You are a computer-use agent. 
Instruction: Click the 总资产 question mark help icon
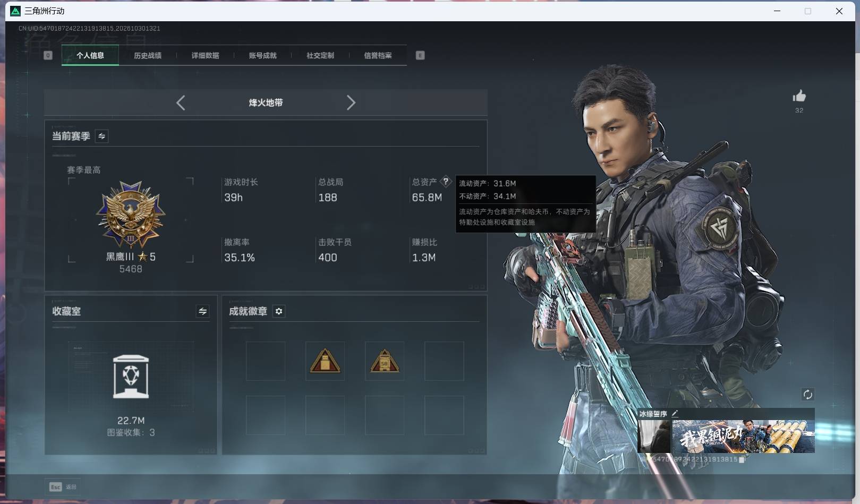(446, 182)
